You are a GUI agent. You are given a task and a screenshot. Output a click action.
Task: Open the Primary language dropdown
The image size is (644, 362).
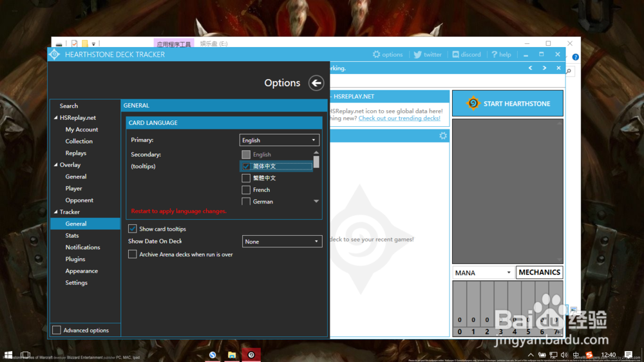(x=279, y=140)
